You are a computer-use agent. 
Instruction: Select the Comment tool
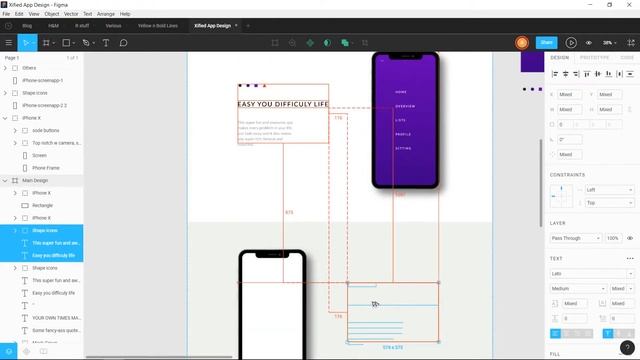[x=123, y=43]
